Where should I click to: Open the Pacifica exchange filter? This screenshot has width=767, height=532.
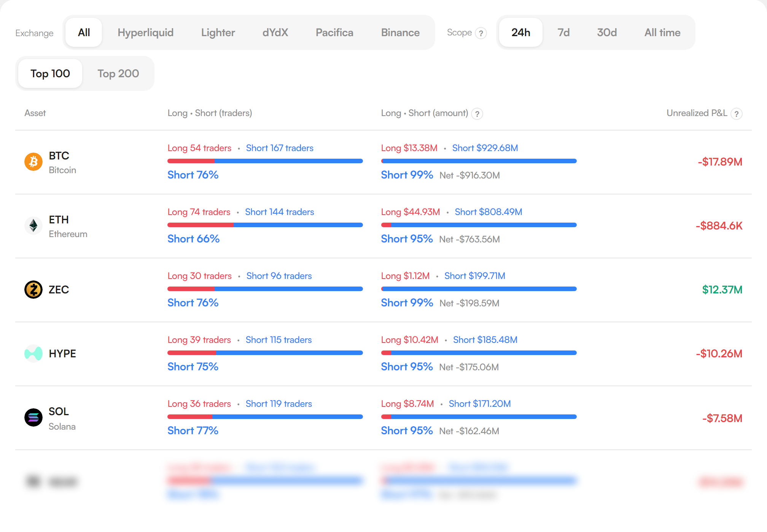[334, 32]
